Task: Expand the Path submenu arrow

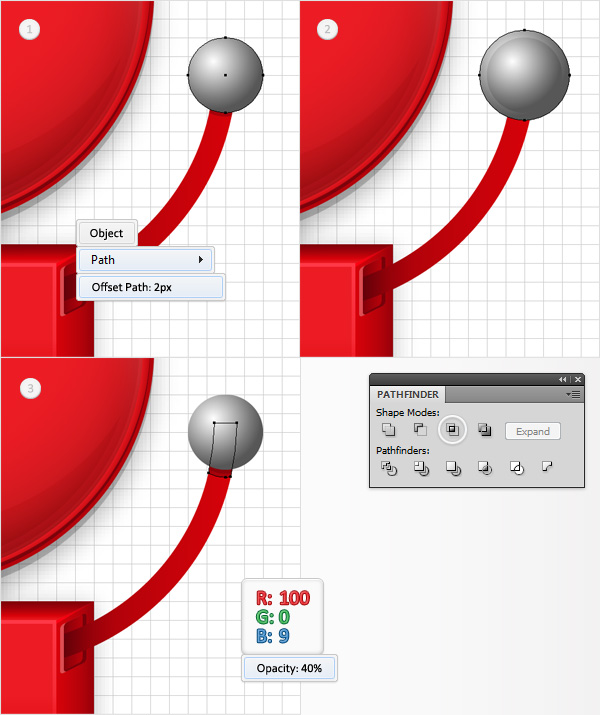Action: coord(201,260)
